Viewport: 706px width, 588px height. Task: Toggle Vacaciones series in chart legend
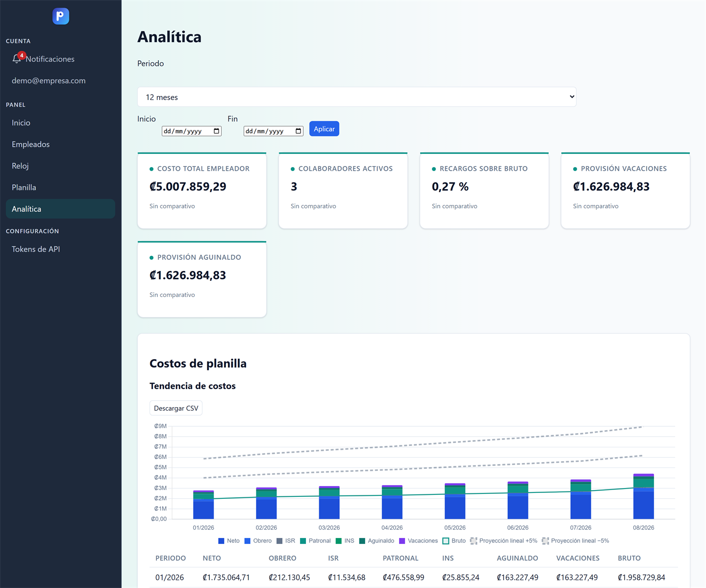[x=418, y=541]
